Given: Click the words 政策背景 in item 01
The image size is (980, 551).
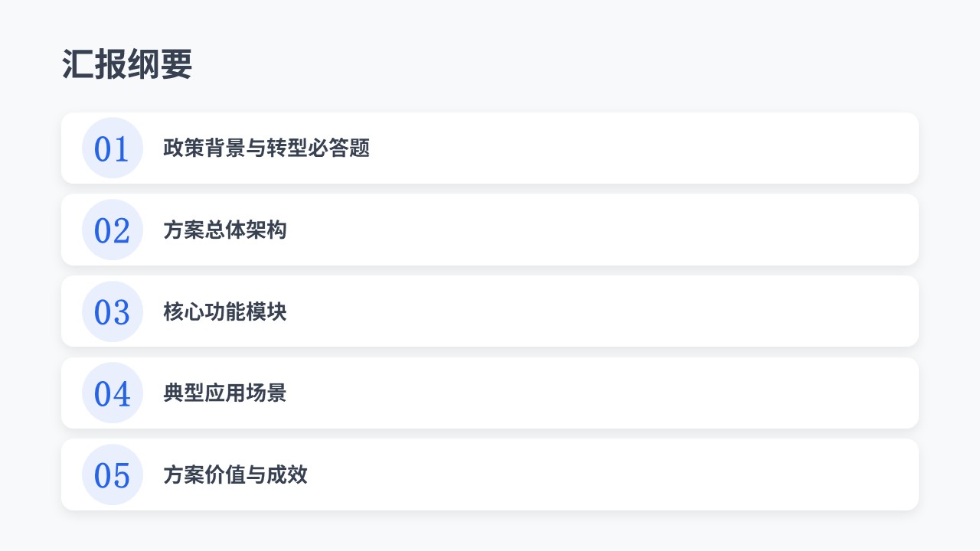Looking at the screenshot, I should tap(204, 148).
